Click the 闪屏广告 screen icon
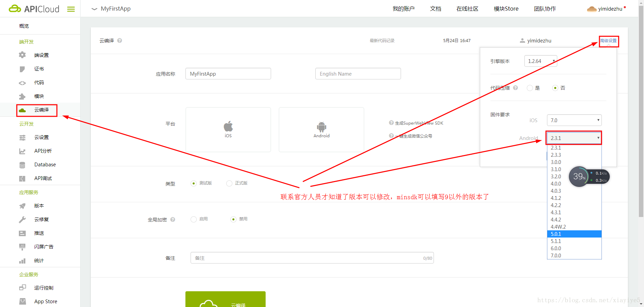The height and width of the screenshot is (307, 644). [22, 247]
